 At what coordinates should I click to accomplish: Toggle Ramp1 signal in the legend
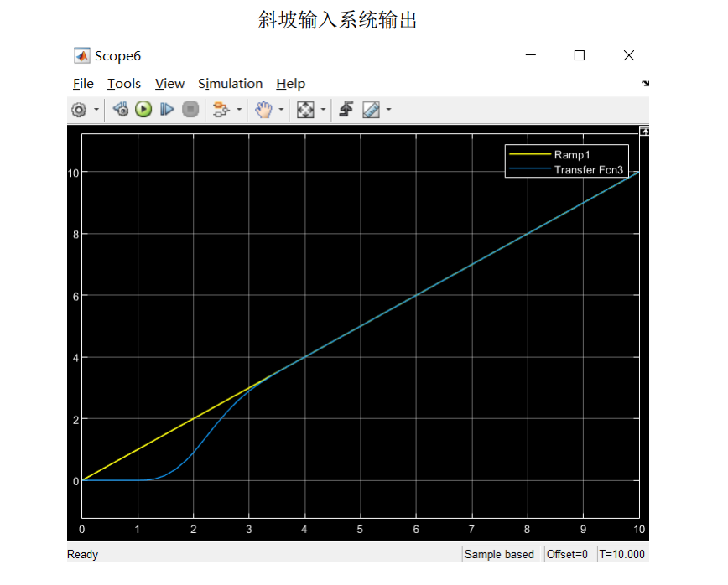coord(572,154)
